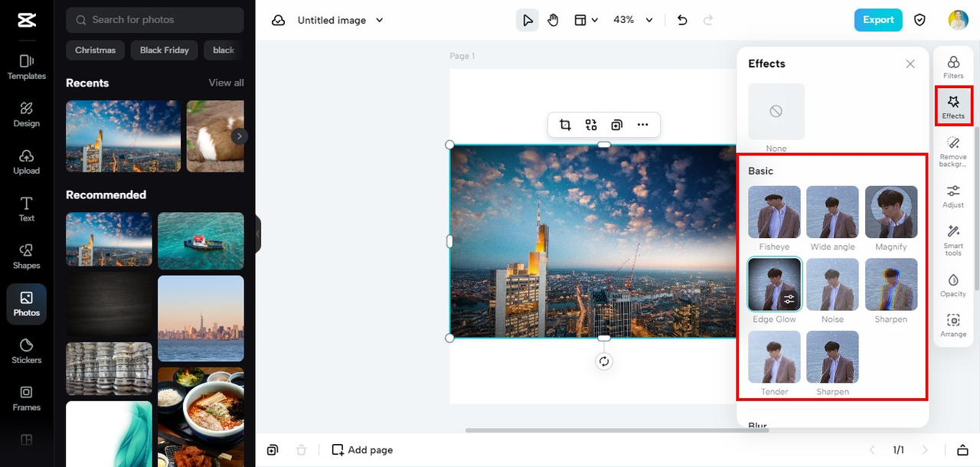Click the CapCut logo icon

[26, 20]
